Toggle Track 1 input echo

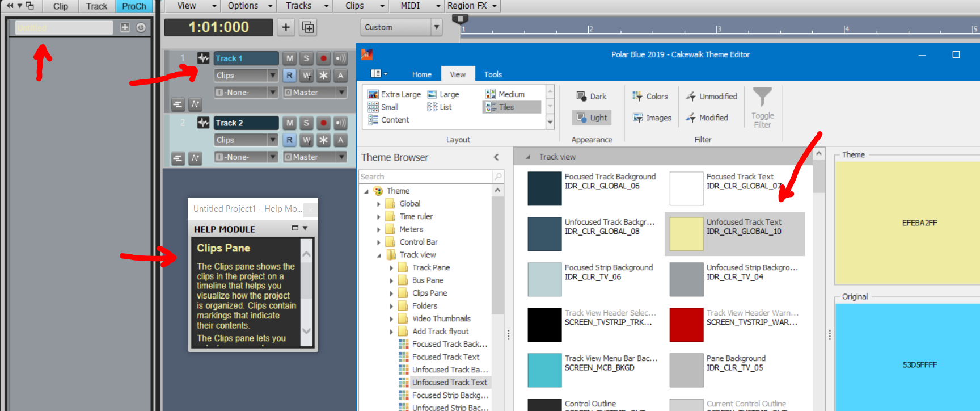click(x=340, y=58)
